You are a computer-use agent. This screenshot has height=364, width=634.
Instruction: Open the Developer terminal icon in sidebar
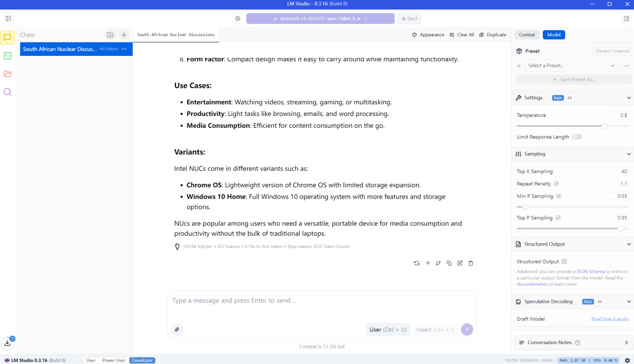[x=7, y=55]
